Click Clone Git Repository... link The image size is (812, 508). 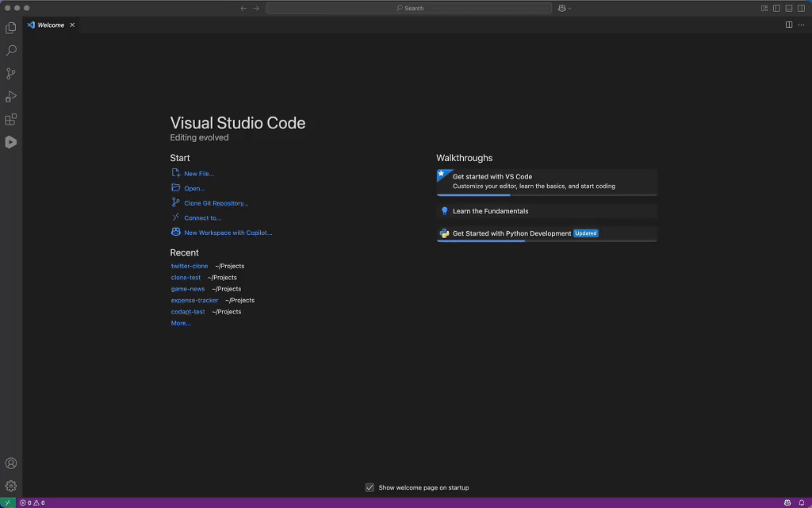point(216,203)
